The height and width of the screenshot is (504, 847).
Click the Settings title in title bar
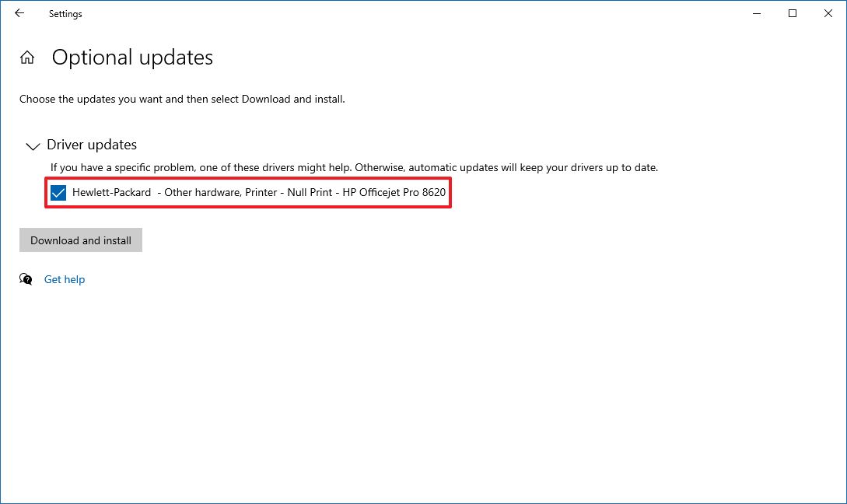pyautogui.click(x=65, y=14)
